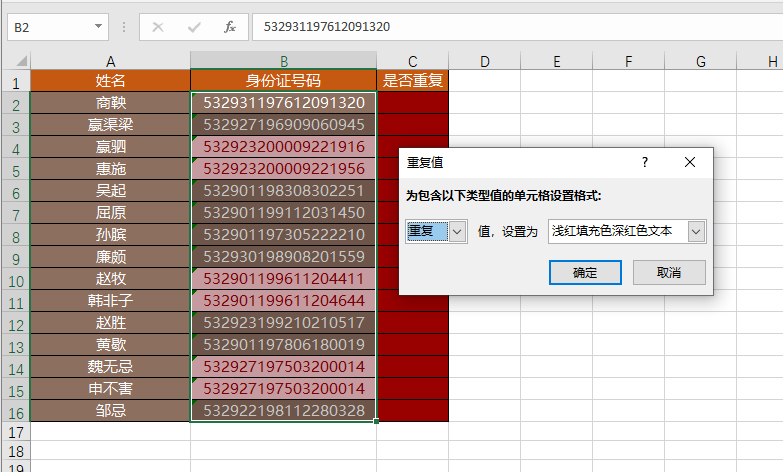Click ID cell 532927196909060945
783x472 pixels.
pyautogui.click(x=284, y=124)
